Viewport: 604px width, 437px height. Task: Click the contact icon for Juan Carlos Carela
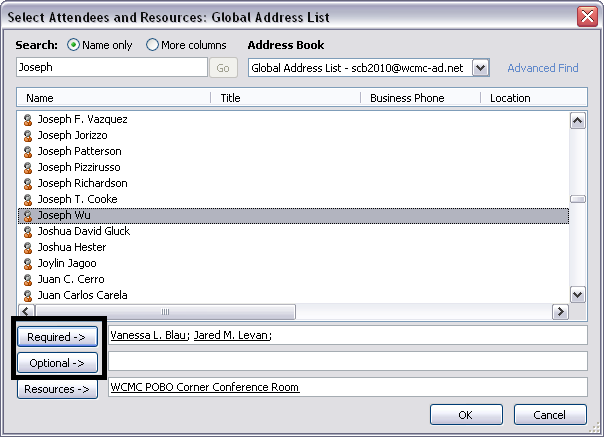coord(28,295)
